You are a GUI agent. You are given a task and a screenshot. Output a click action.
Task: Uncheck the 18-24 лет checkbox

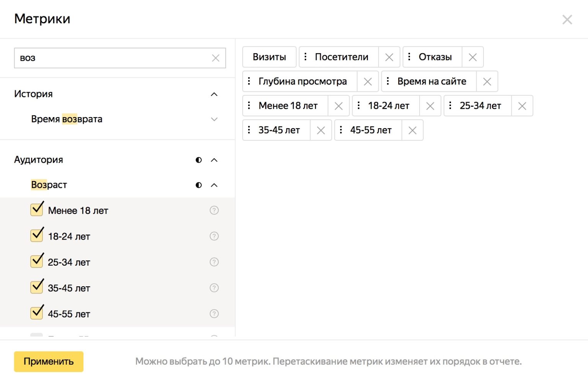[x=37, y=235]
